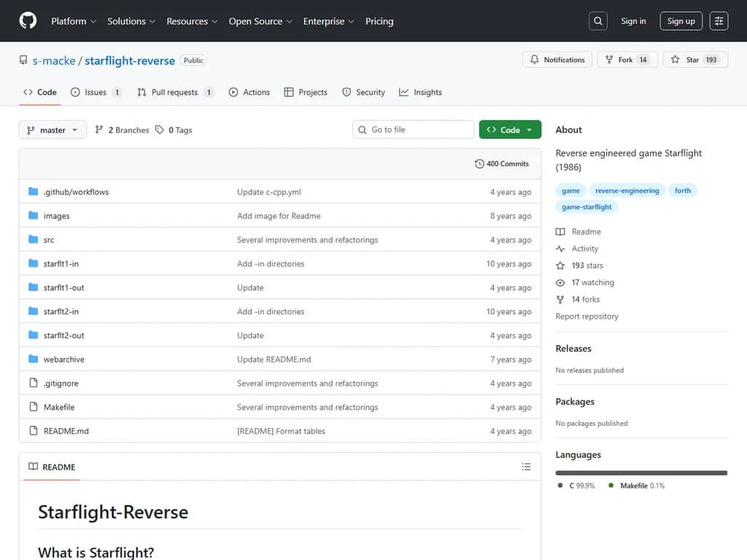The width and height of the screenshot is (747, 560).
Task: Click the languages color bar
Action: click(x=641, y=472)
